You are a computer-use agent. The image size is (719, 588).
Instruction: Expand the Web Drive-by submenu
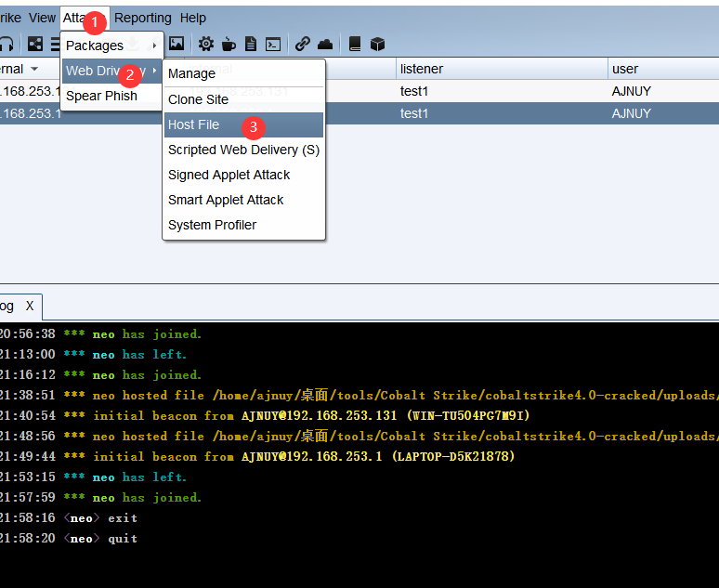tap(111, 71)
